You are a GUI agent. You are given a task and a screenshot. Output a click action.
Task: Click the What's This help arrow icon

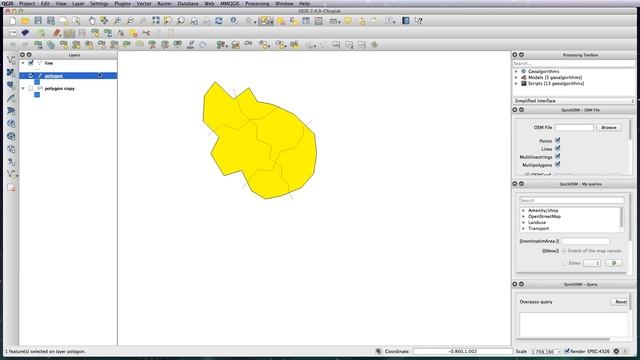pos(418,21)
